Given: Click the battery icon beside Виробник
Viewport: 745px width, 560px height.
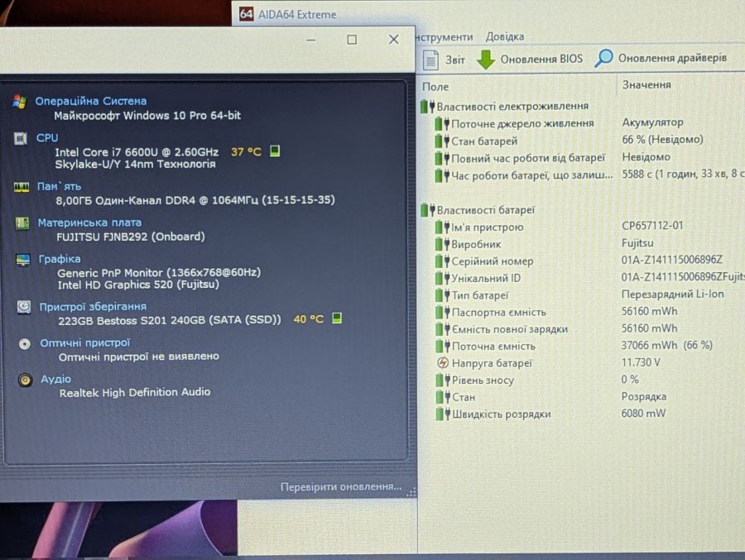Looking at the screenshot, I should [442, 244].
